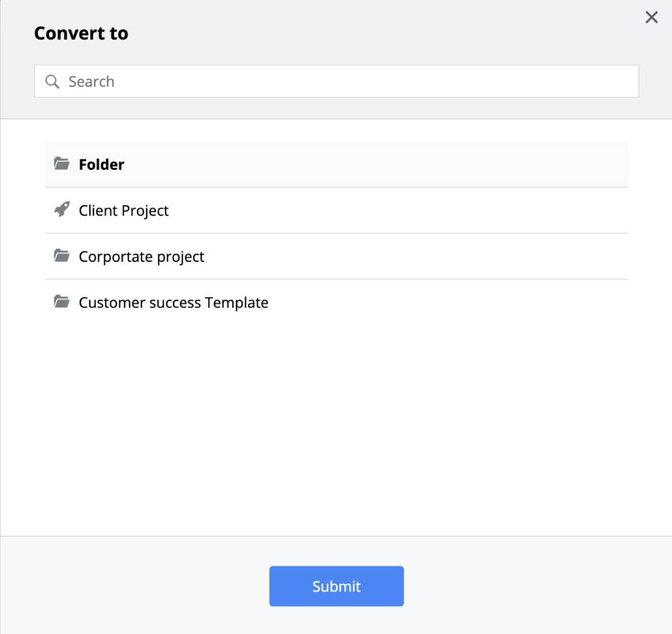Close the Convert to dialog
The image size is (672, 634).
(651, 17)
